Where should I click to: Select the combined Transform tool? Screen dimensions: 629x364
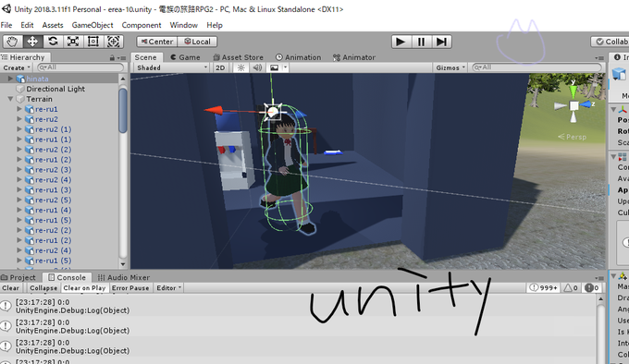tap(113, 42)
